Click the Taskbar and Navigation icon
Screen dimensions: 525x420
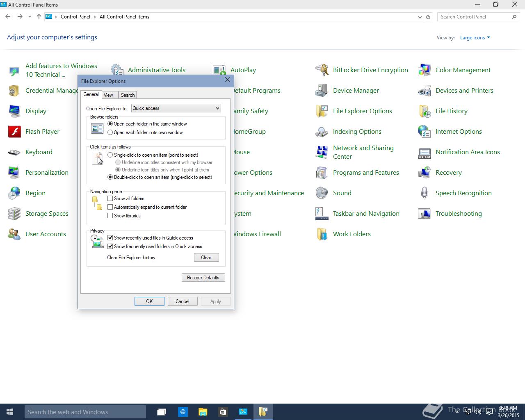click(x=322, y=214)
